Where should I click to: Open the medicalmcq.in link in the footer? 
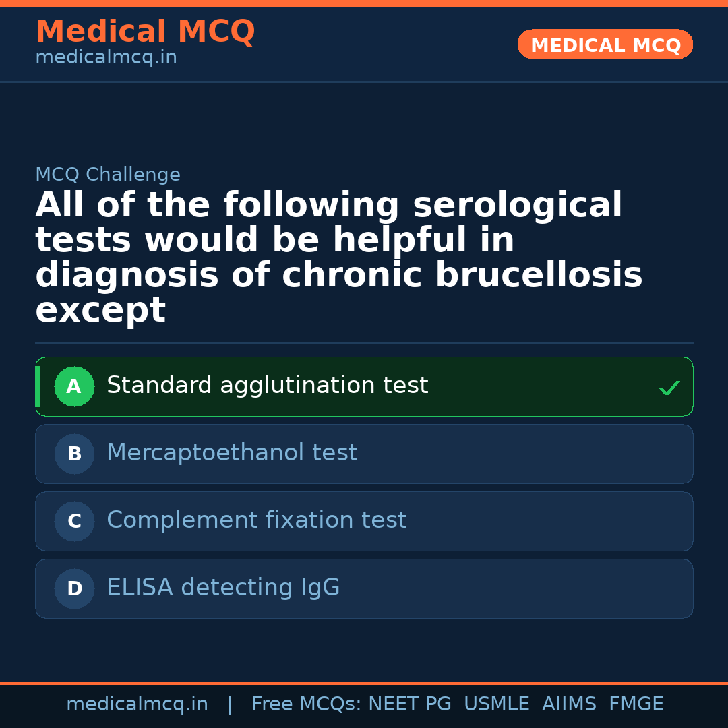137,704
